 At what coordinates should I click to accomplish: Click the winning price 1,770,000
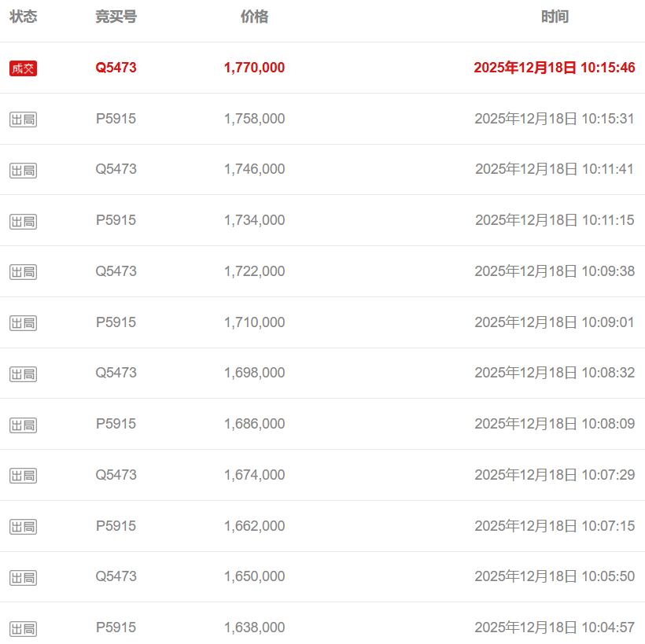click(254, 68)
